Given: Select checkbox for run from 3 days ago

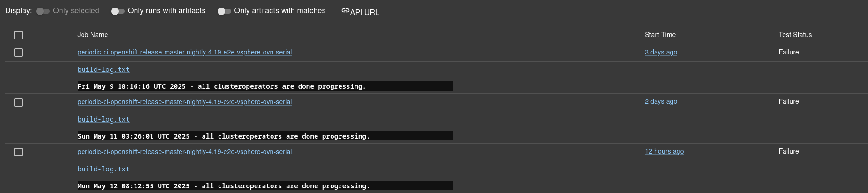Looking at the screenshot, I should tap(18, 53).
